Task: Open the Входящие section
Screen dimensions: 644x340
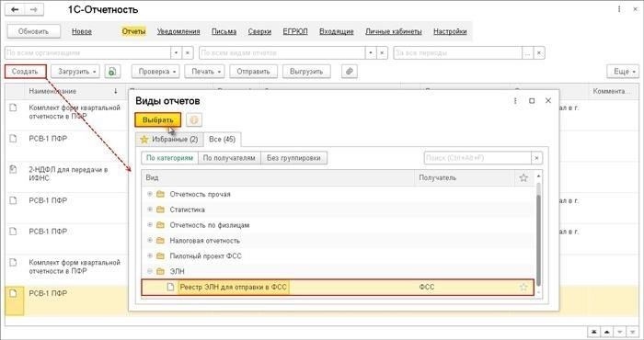Action: (337, 31)
